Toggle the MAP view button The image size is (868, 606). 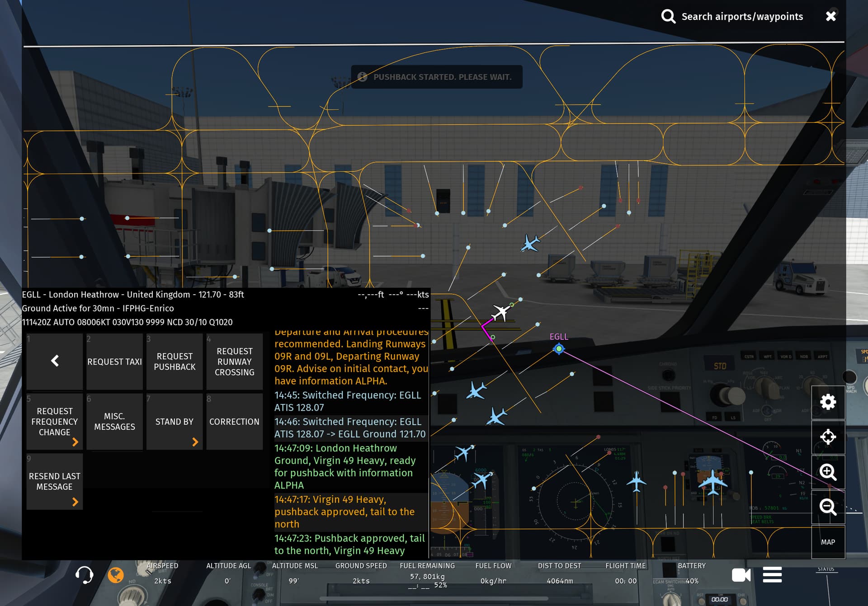coord(828,542)
